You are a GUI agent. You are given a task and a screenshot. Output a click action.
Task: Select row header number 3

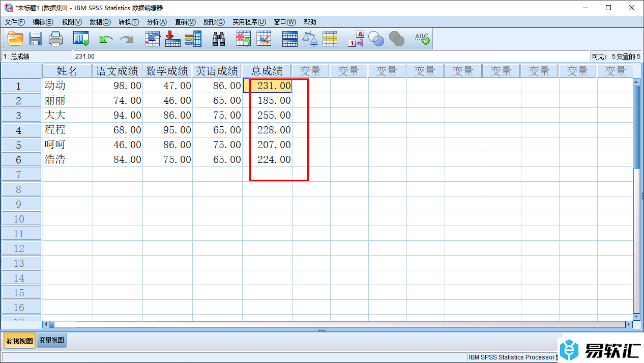tap(21, 115)
